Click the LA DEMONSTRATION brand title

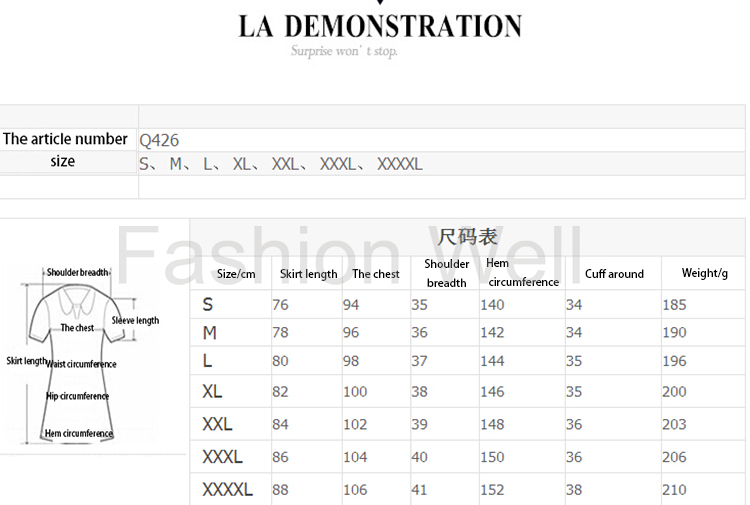[380, 26]
